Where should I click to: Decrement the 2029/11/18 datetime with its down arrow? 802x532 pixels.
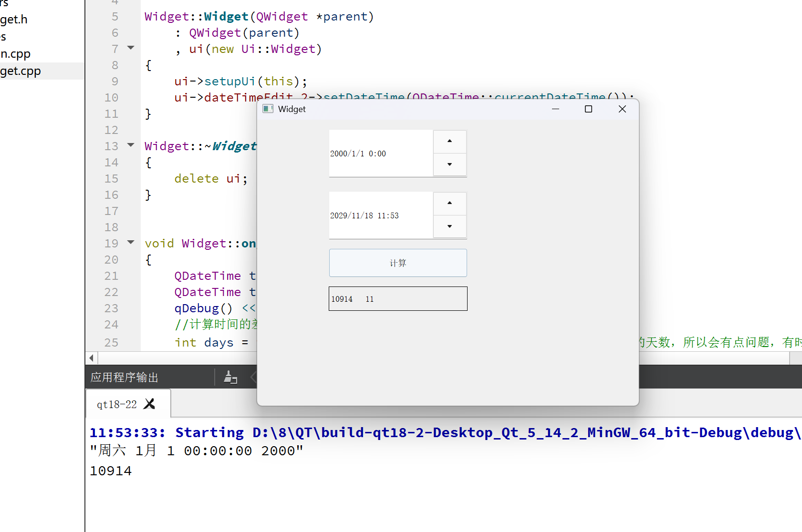pos(449,226)
